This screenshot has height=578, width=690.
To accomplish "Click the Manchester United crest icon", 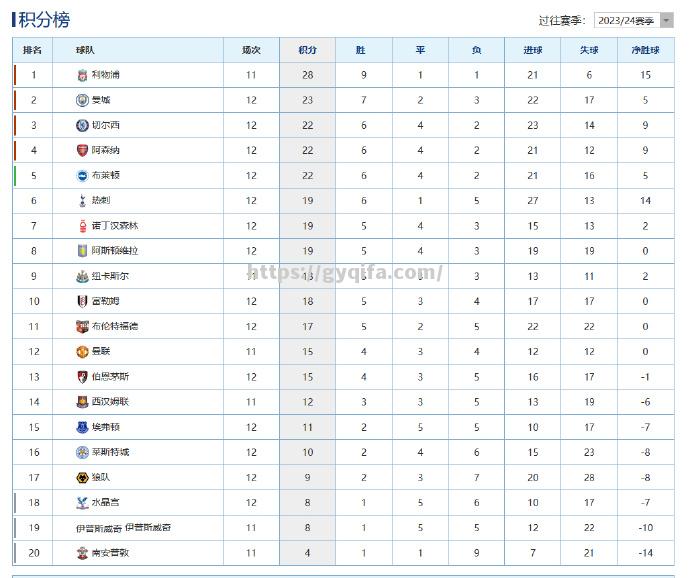I will click(82, 352).
